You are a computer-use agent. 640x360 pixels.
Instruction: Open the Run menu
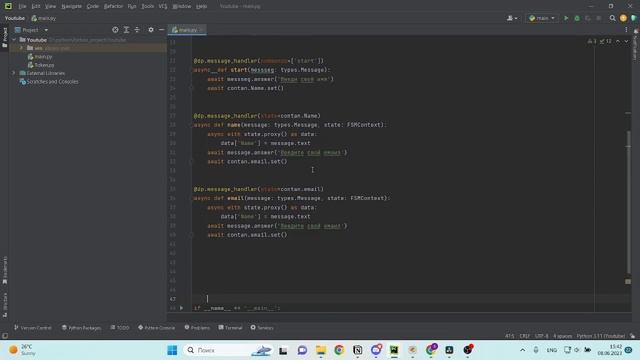tap(132, 6)
